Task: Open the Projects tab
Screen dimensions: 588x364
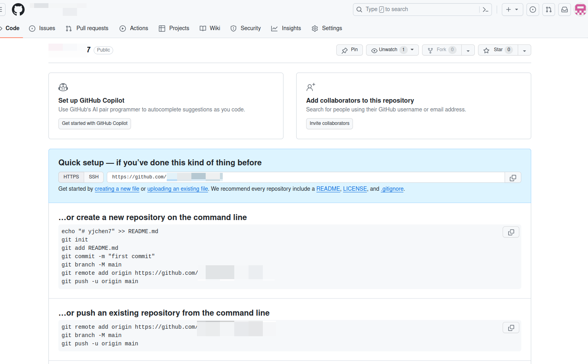Action: (x=174, y=28)
